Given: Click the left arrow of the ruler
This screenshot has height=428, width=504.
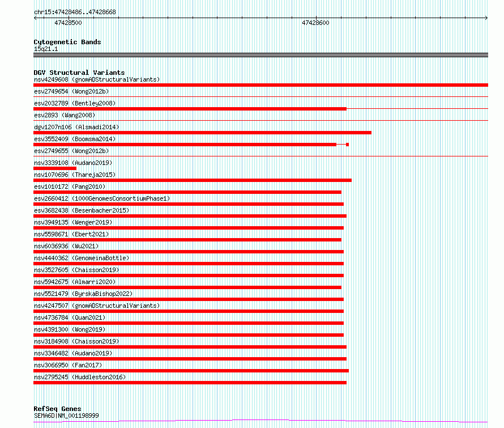Looking at the screenshot, I should (x=35, y=18).
